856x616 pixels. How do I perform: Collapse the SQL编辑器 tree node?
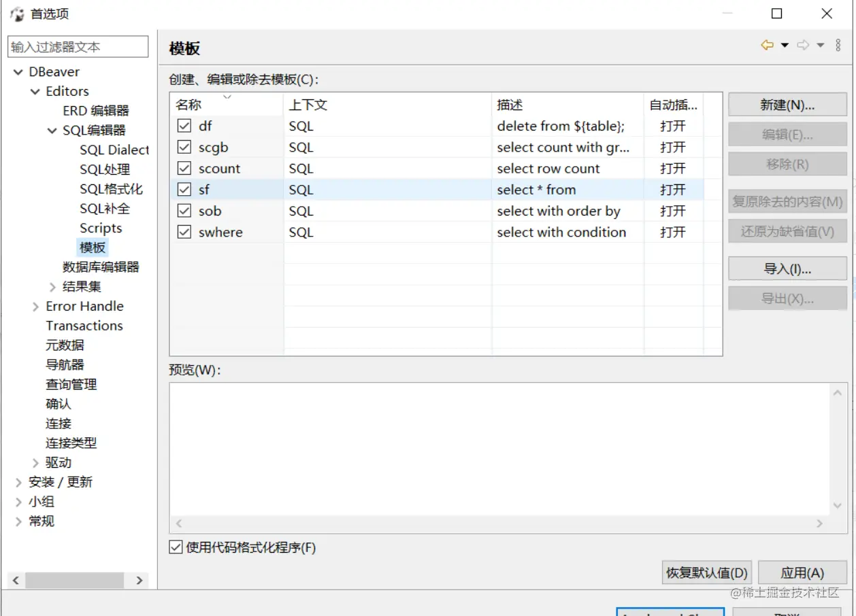52,131
